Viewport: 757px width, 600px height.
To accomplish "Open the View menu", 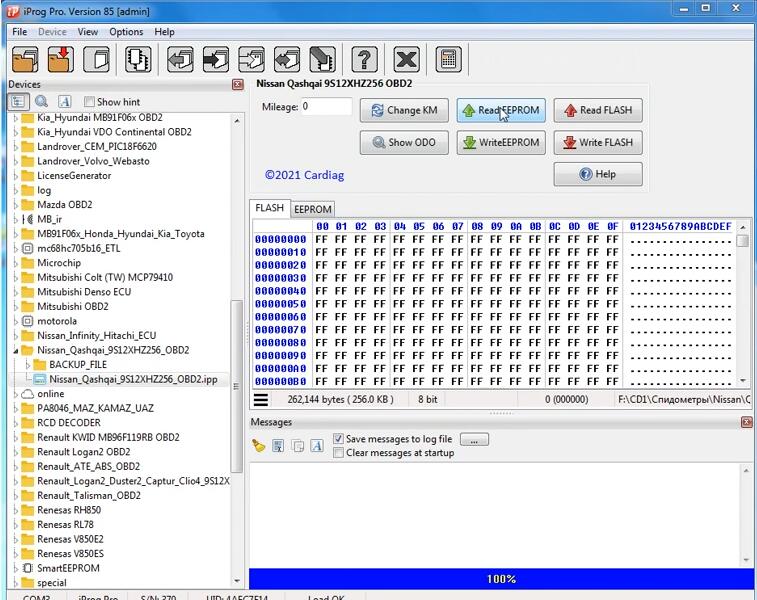I will 88,32.
